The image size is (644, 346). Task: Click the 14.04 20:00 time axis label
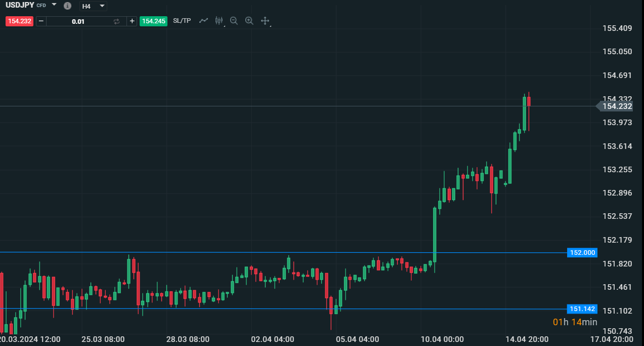point(527,339)
